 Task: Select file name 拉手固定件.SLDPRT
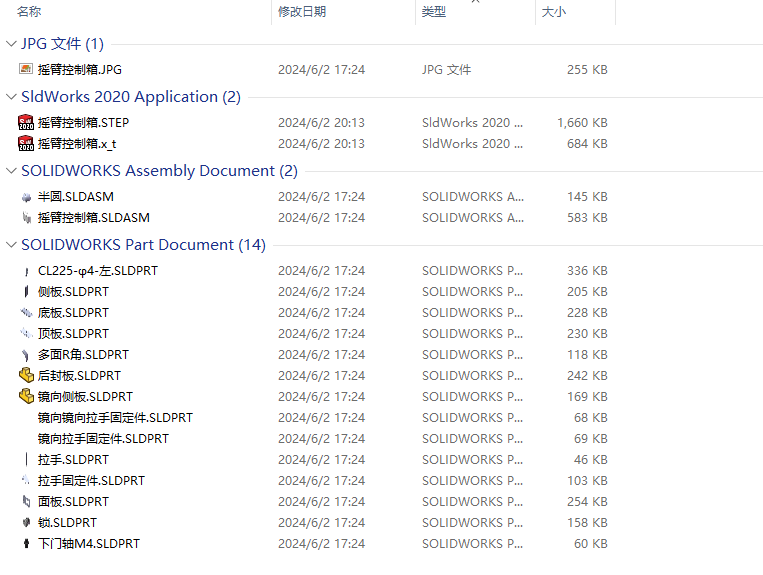click(x=91, y=480)
